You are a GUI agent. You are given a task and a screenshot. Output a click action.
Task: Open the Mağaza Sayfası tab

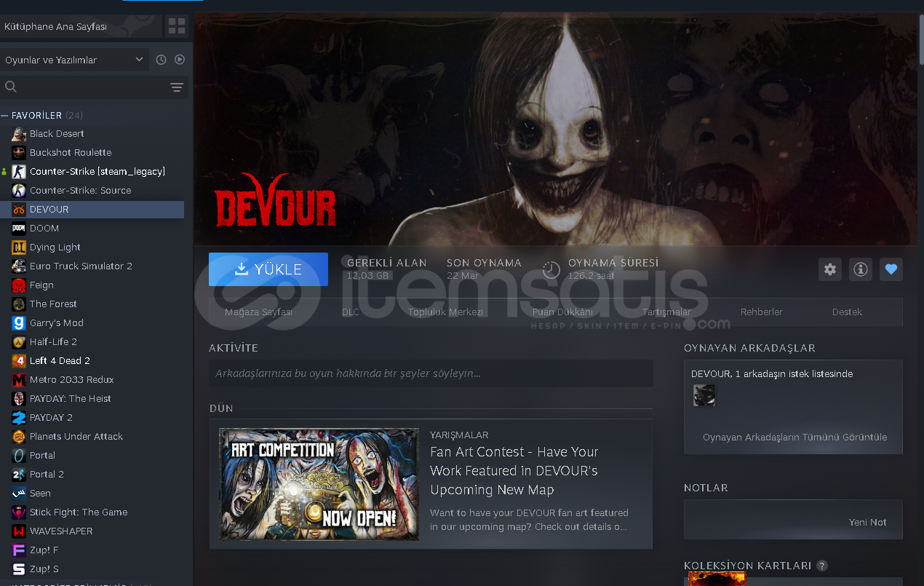(x=258, y=312)
